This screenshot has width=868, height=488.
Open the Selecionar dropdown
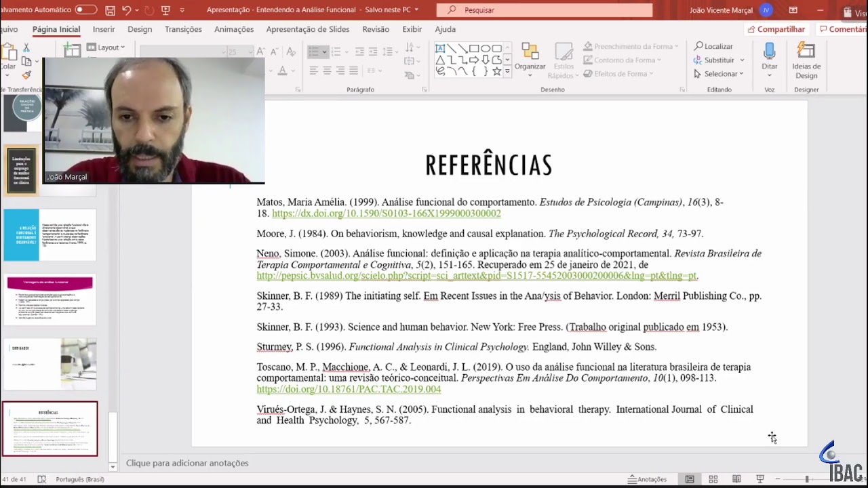coord(719,74)
